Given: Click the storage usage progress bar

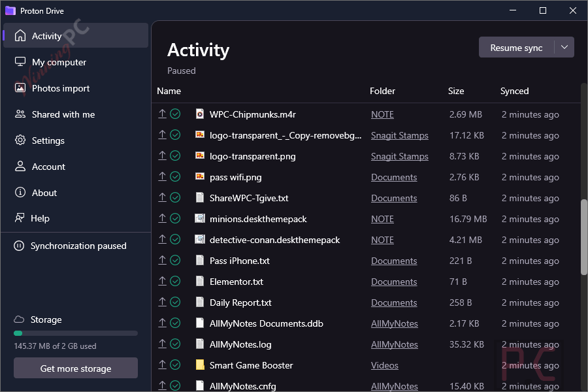Looking at the screenshot, I should [x=76, y=333].
